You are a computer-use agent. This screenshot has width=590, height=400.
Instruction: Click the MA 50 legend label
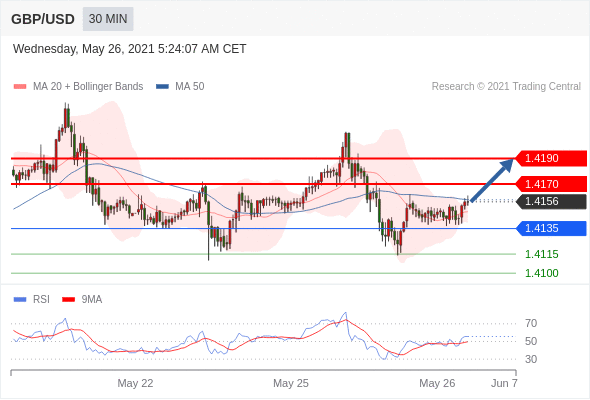(190, 87)
